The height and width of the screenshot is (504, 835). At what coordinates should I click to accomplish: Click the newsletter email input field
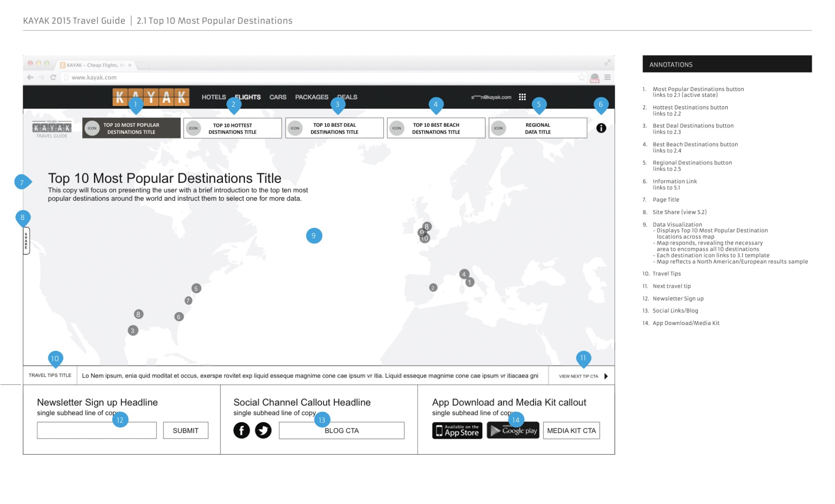click(96, 431)
